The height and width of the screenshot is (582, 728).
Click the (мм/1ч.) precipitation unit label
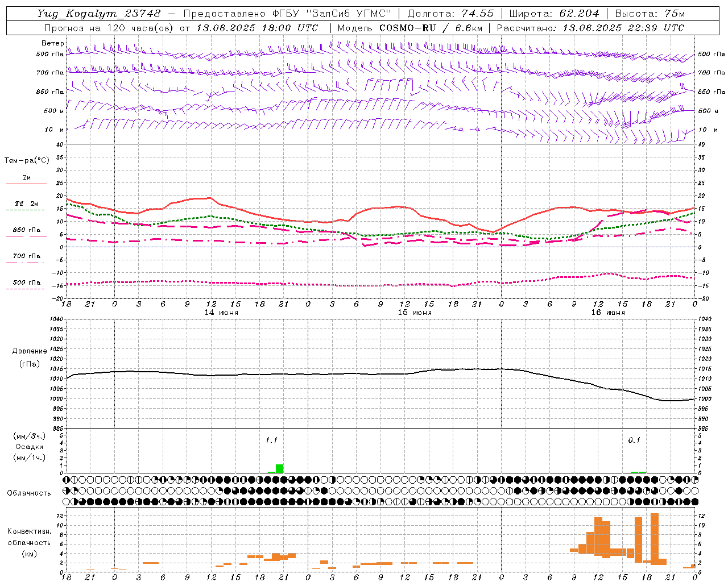[x=29, y=458]
